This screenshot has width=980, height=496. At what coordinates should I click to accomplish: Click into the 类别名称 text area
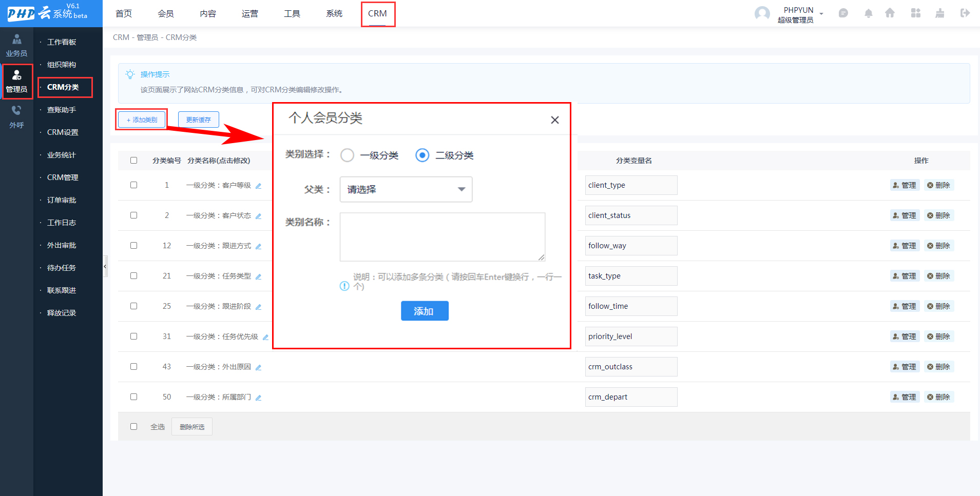click(x=443, y=237)
